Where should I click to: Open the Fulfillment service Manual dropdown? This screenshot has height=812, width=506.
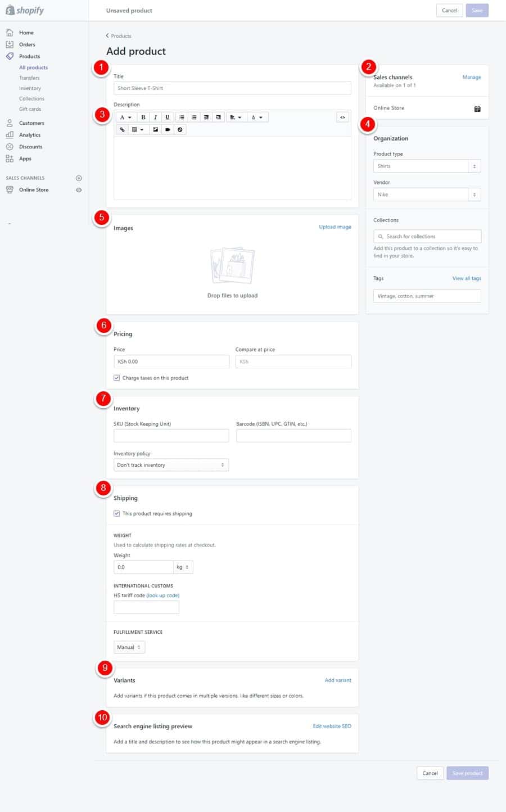pyautogui.click(x=129, y=647)
